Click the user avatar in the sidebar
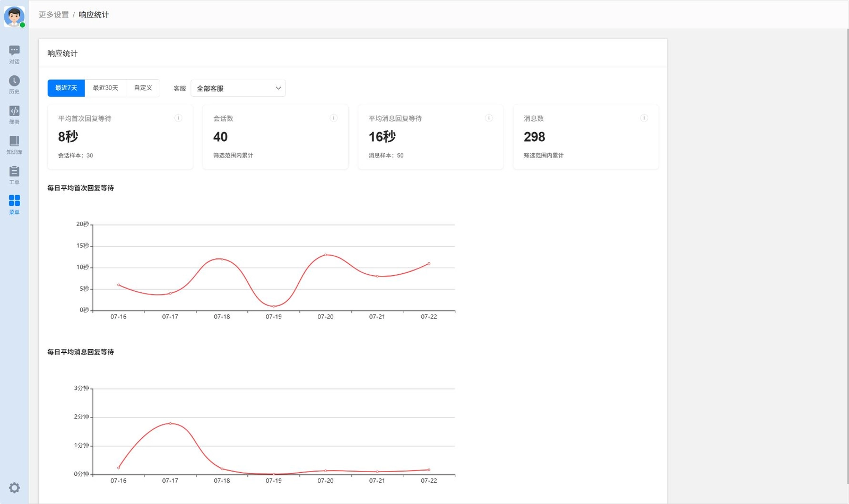This screenshot has height=504, width=849. point(14,16)
